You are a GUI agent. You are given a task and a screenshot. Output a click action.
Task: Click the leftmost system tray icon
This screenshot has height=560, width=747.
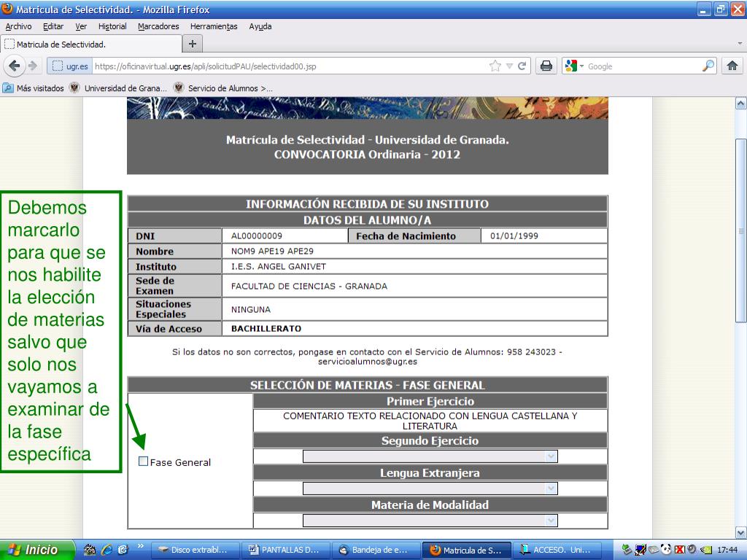pyautogui.click(x=627, y=550)
